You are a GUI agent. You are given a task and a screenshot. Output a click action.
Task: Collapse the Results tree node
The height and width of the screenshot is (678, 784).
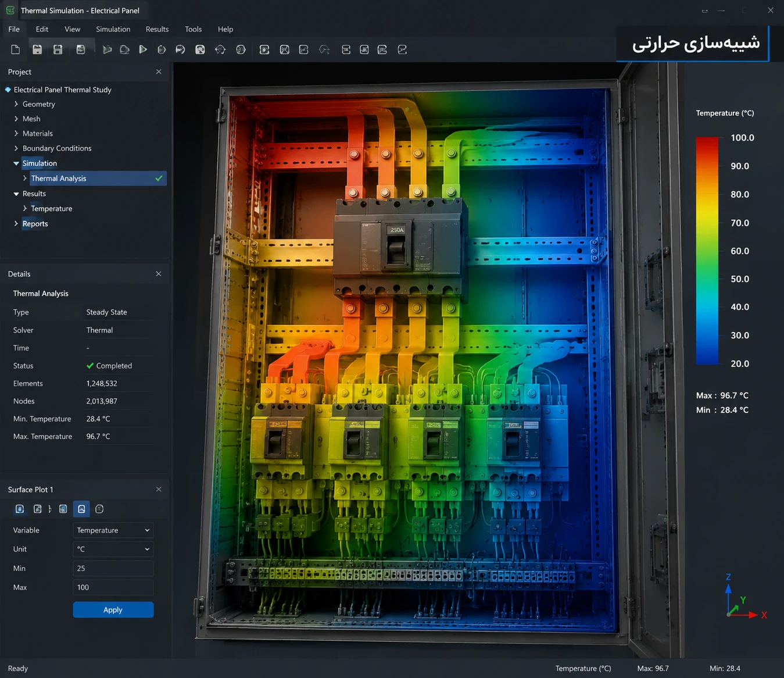16,194
